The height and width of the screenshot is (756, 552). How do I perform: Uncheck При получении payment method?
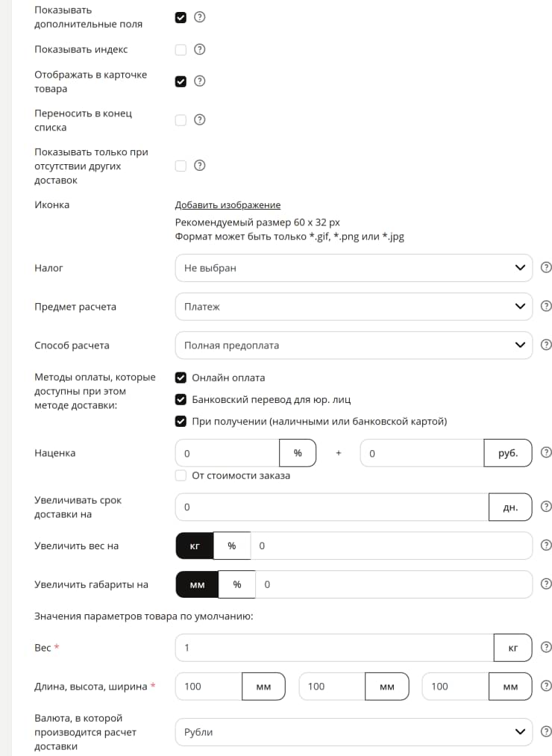pyautogui.click(x=181, y=422)
